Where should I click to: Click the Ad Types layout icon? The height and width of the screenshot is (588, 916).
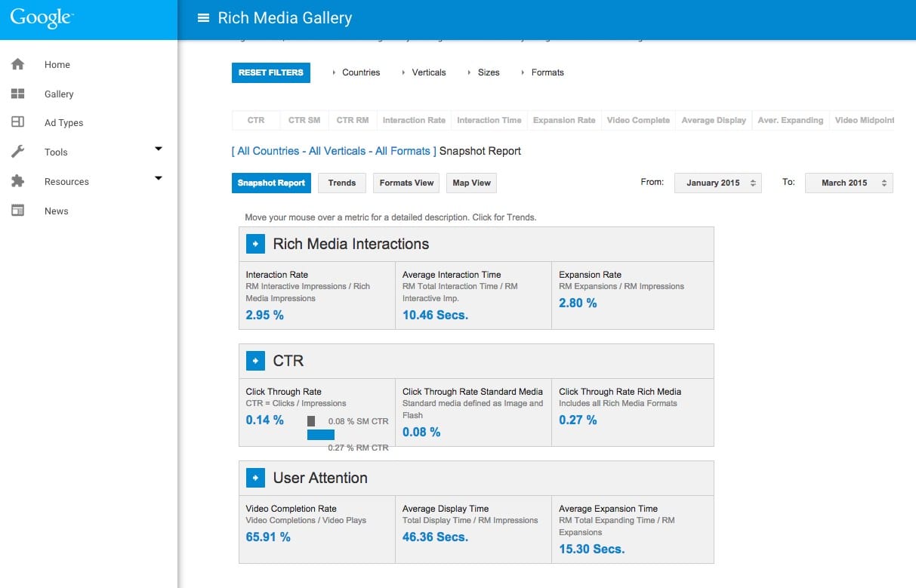[18, 122]
